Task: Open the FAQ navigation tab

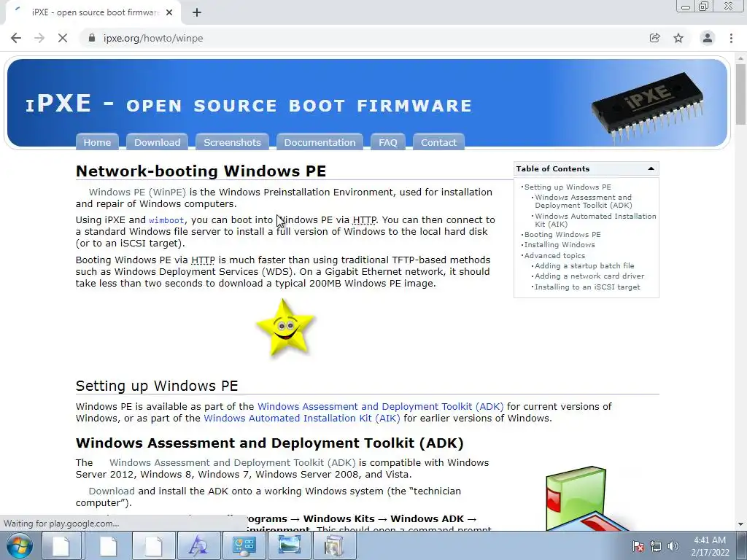Action: (x=388, y=142)
